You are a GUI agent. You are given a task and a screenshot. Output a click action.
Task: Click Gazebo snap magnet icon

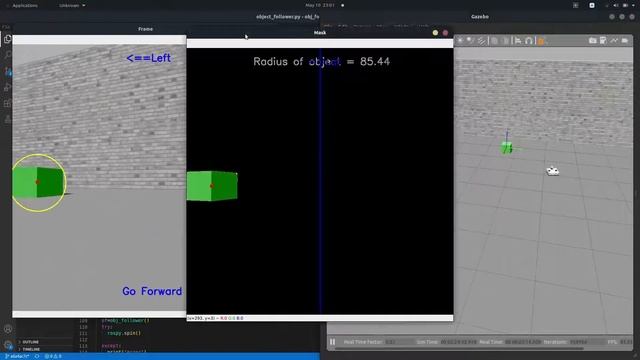pos(529,40)
